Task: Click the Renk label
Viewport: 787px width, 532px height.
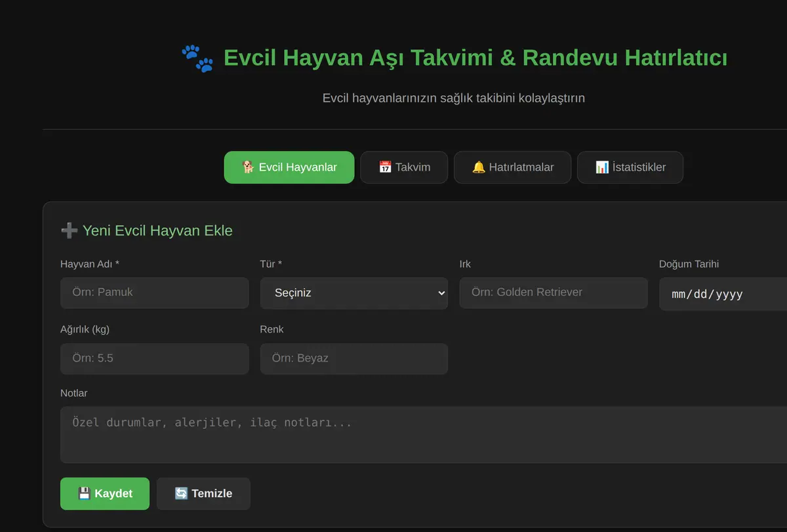Action: pyautogui.click(x=272, y=329)
